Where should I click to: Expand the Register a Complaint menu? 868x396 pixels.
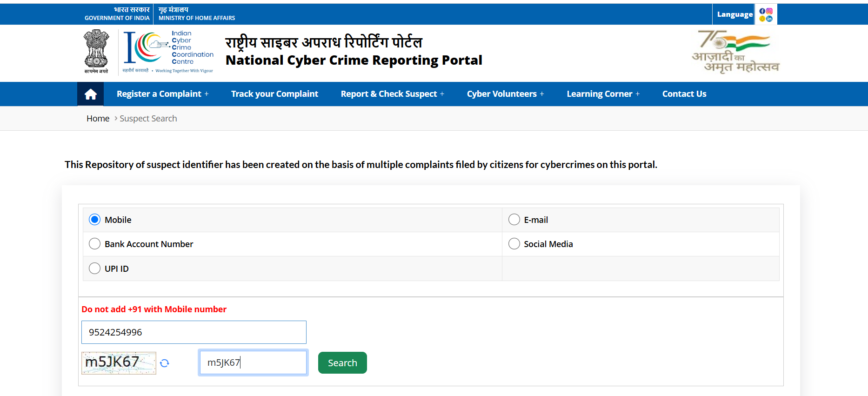click(x=162, y=94)
